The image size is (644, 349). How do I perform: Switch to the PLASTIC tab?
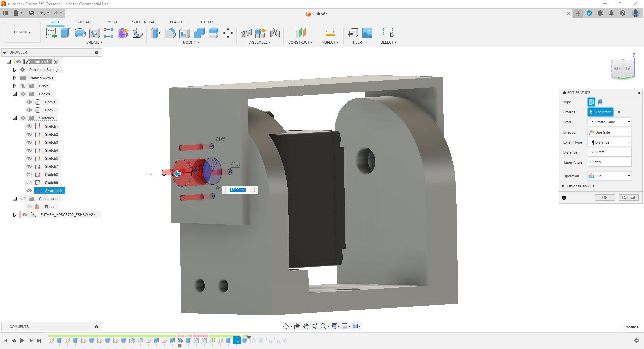coord(177,22)
